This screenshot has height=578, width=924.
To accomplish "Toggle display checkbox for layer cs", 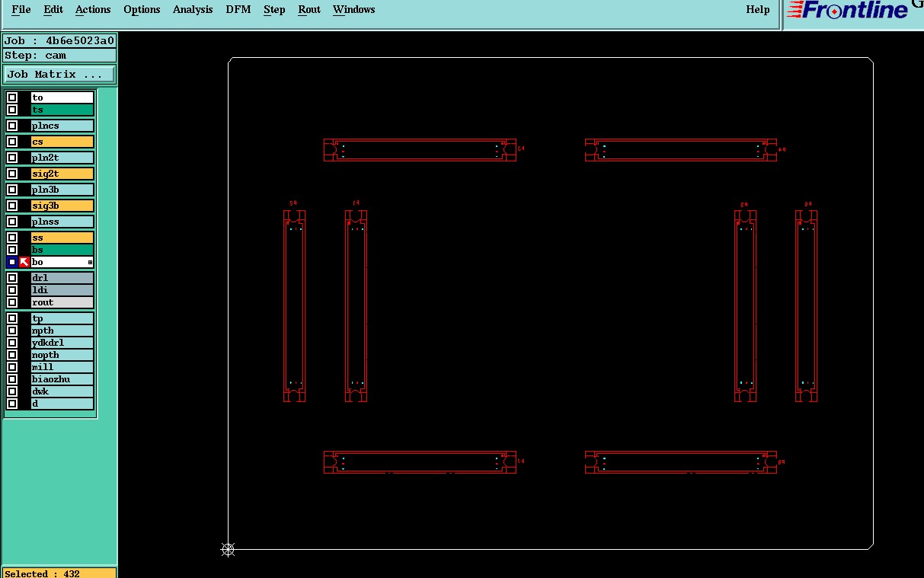I will (12, 142).
